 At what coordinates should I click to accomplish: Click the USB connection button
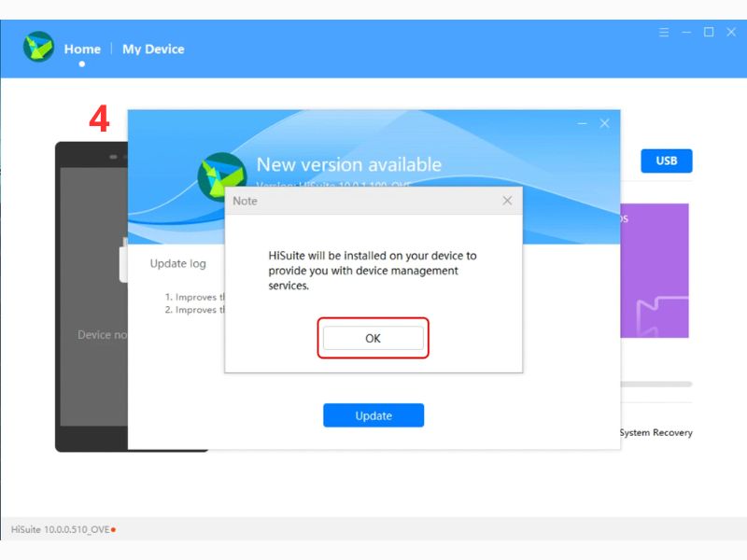667,161
